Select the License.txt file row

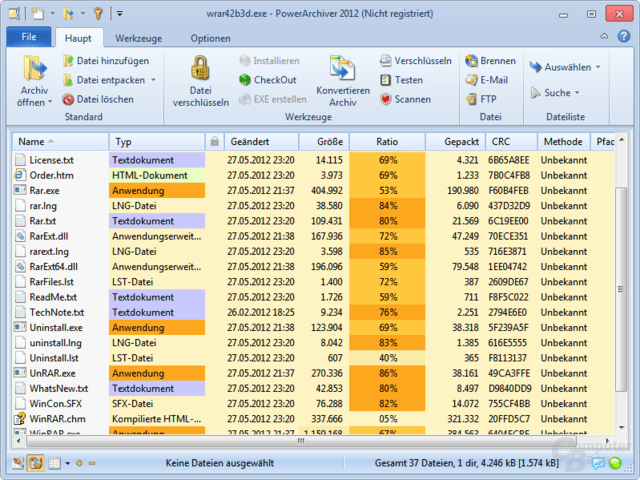[x=313, y=160]
